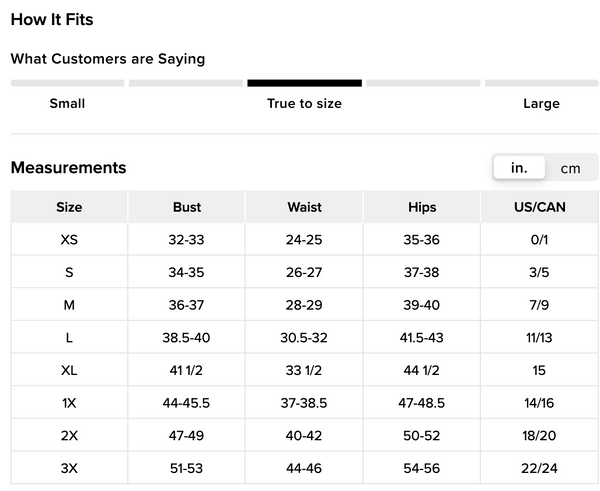Click the Size column header
This screenshot has height=491, width=600.
coord(69,207)
